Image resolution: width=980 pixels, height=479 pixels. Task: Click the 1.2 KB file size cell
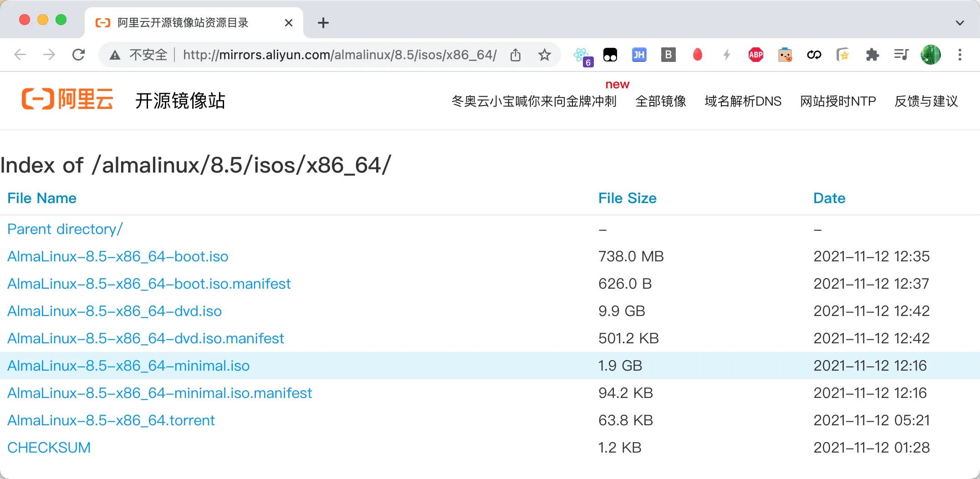[x=620, y=448]
